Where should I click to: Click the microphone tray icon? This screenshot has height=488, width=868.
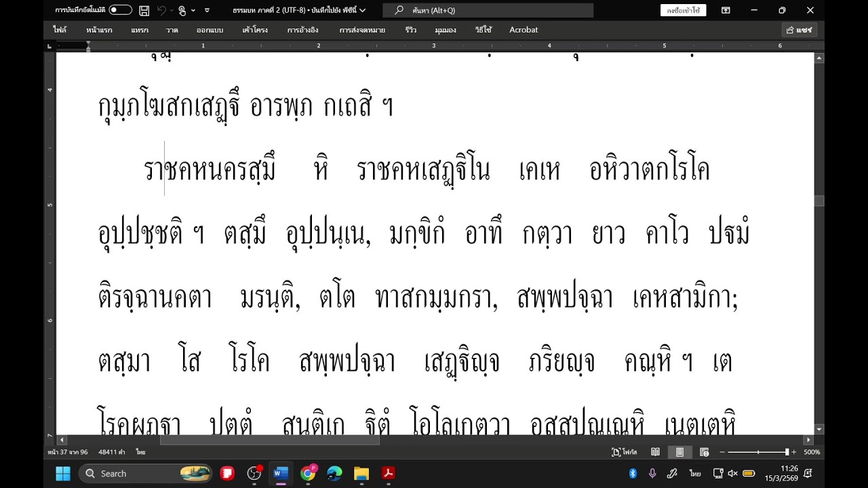point(652,473)
